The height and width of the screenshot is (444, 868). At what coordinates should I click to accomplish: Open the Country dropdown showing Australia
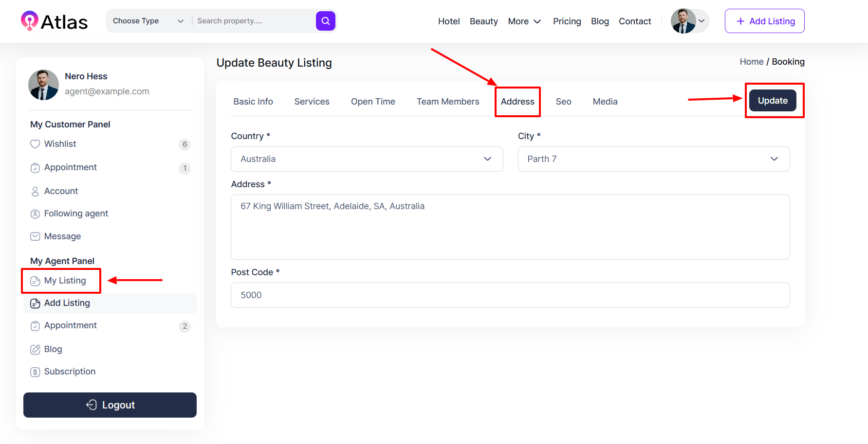click(x=367, y=159)
